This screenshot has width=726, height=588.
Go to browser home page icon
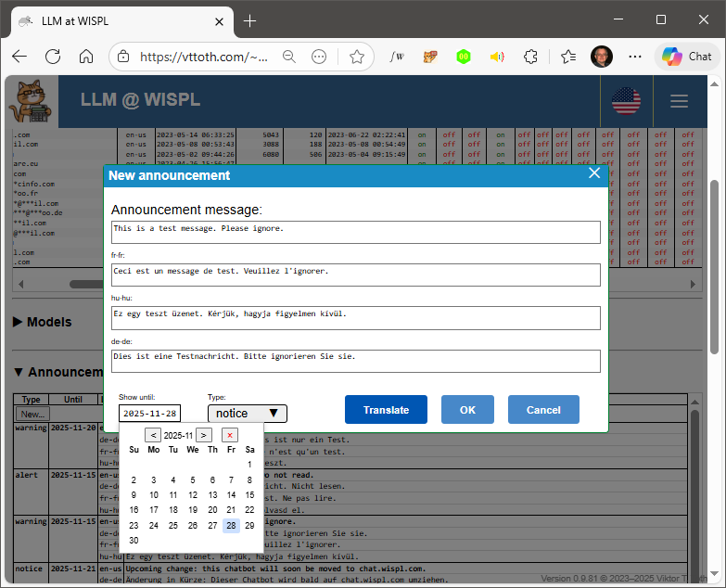click(86, 57)
